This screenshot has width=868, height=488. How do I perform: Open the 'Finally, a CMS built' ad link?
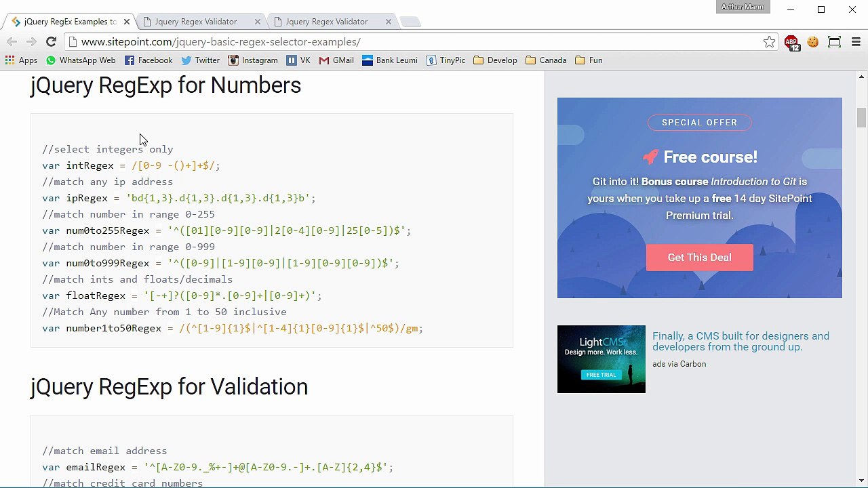(x=741, y=342)
